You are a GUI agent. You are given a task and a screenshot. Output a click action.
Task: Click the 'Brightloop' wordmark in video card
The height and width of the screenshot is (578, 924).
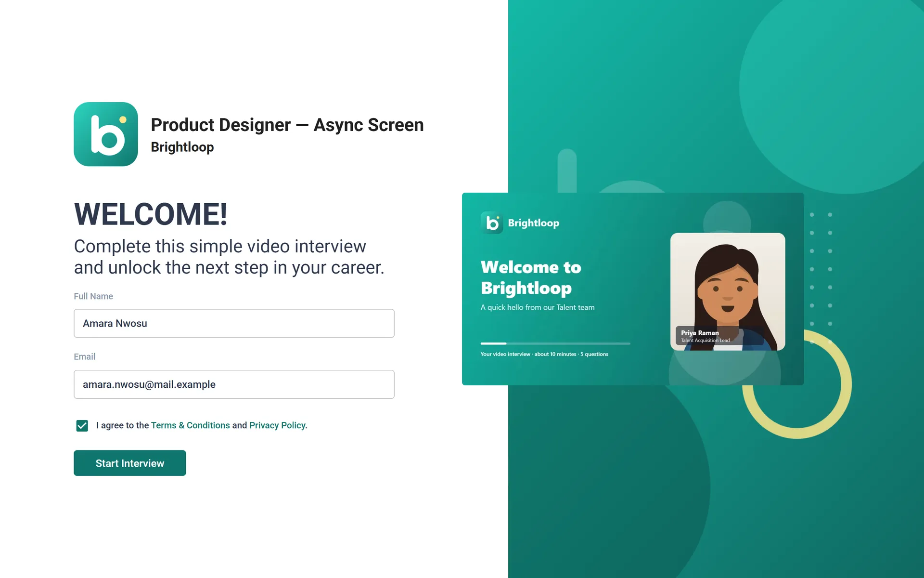(534, 223)
